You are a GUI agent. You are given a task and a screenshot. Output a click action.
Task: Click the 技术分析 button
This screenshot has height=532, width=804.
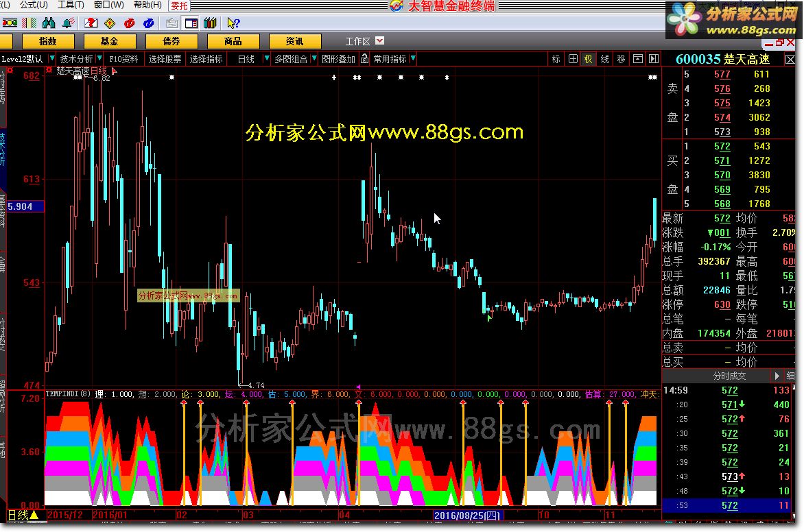76,59
